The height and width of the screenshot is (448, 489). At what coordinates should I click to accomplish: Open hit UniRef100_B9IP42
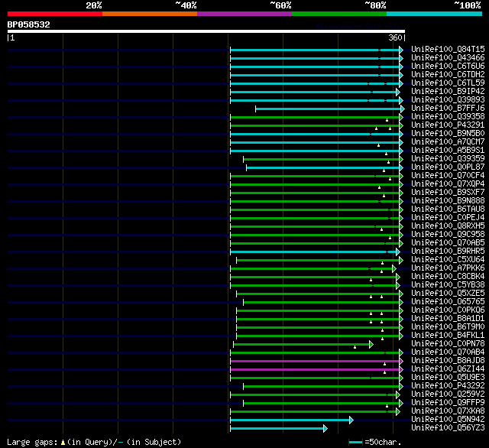(448, 92)
